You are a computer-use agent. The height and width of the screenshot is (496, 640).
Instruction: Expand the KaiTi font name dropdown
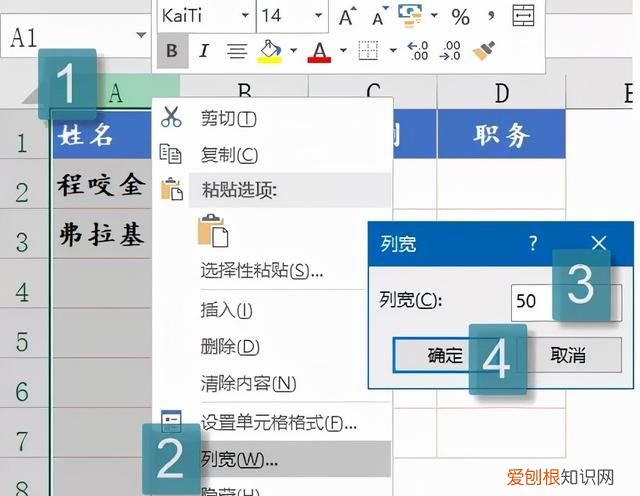pyautogui.click(x=244, y=16)
